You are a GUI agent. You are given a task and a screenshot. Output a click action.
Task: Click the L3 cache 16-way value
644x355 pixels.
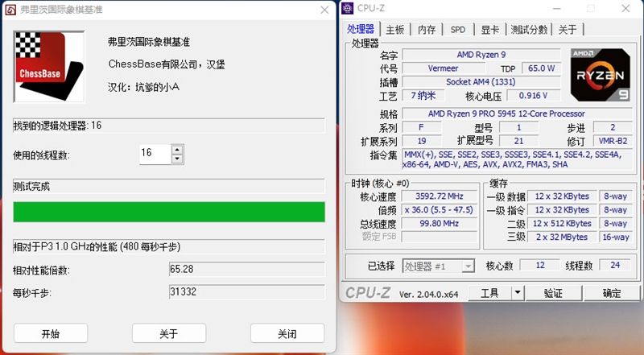click(x=615, y=237)
